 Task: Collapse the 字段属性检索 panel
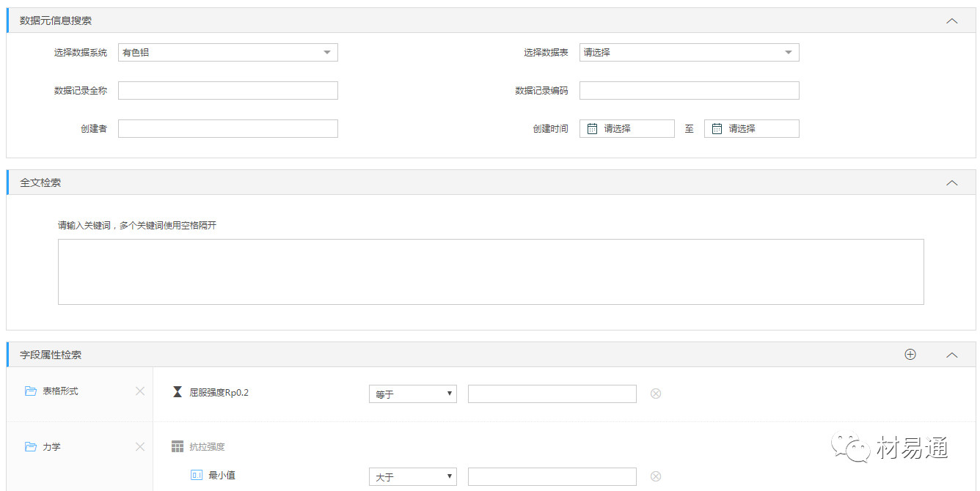click(952, 355)
